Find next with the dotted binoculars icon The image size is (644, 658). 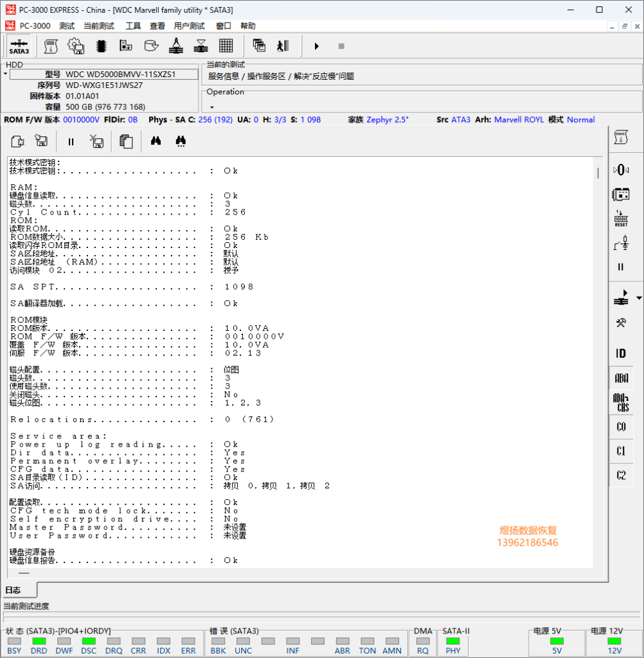tap(181, 141)
